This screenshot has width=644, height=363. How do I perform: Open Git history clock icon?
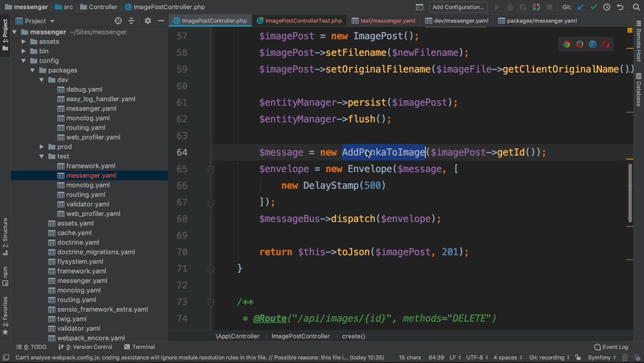point(607,7)
